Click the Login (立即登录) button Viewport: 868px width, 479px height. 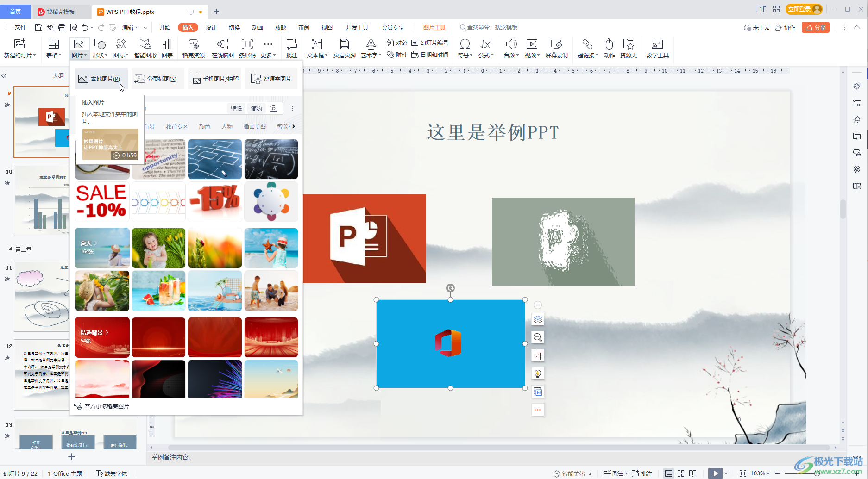804,9
